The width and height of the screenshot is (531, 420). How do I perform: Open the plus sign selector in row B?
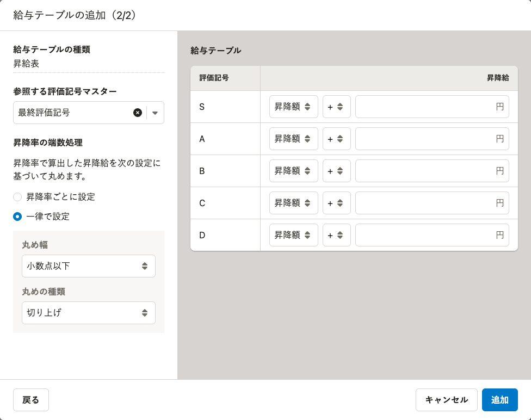[336, 171]
